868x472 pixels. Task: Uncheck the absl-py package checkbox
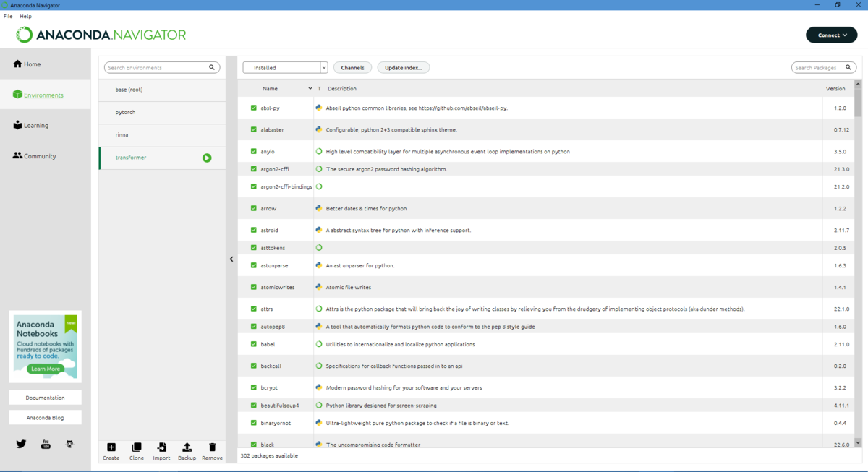point(253,108)
